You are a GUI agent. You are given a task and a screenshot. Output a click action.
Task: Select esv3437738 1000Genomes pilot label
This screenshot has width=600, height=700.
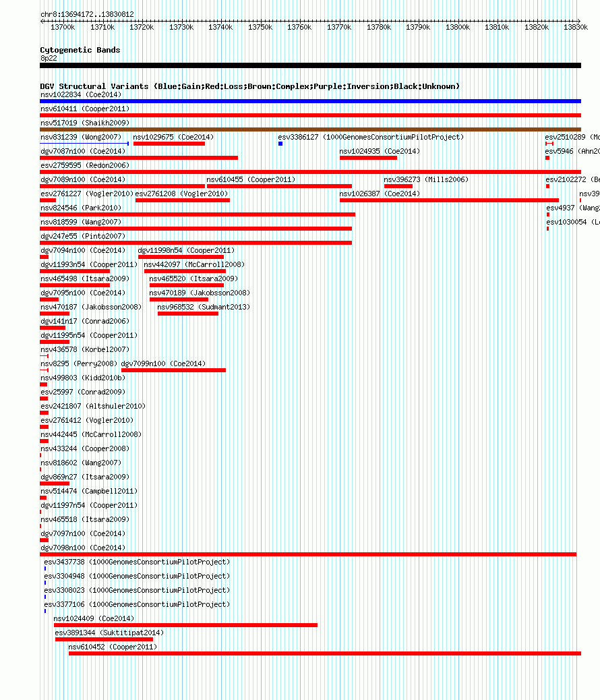[x=137, y=562]
